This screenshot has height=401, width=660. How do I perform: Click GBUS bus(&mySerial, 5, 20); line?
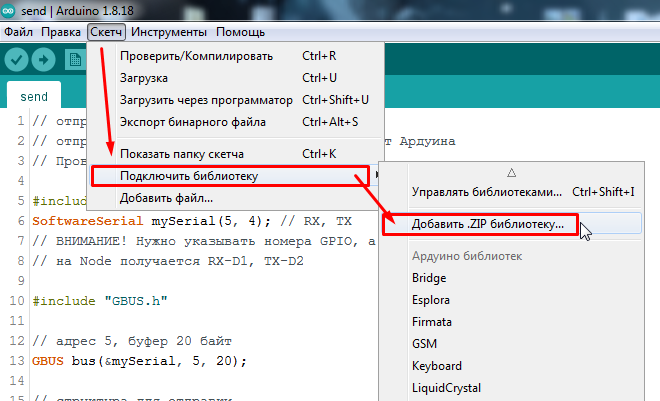pos(139,361)
